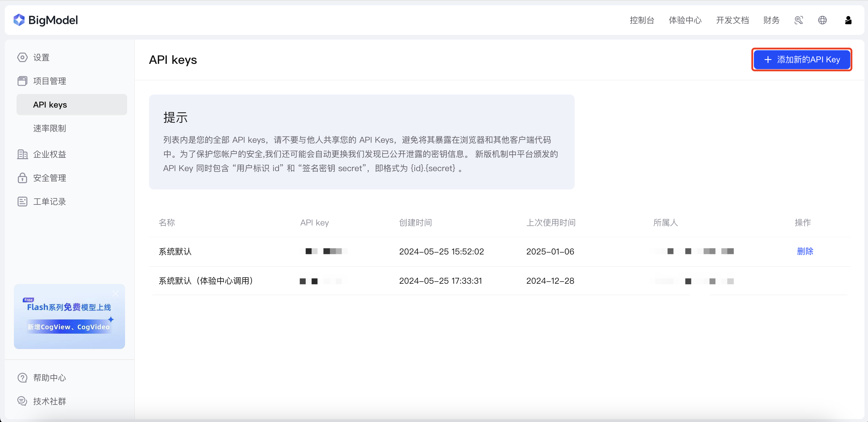The height and width of the screenshot is (422, 868).
Task: Click the 企业权益 building icon
Action: (22, 154)
